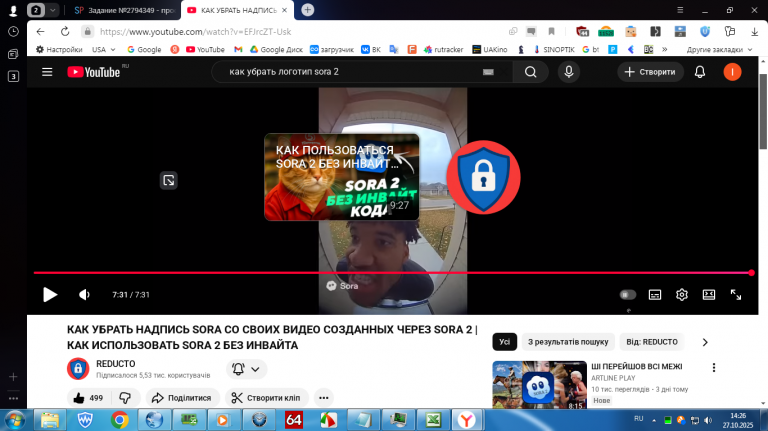Toggle autoplay switch in player
Viewport: 768px width, 431px height.
coord(627,294)
